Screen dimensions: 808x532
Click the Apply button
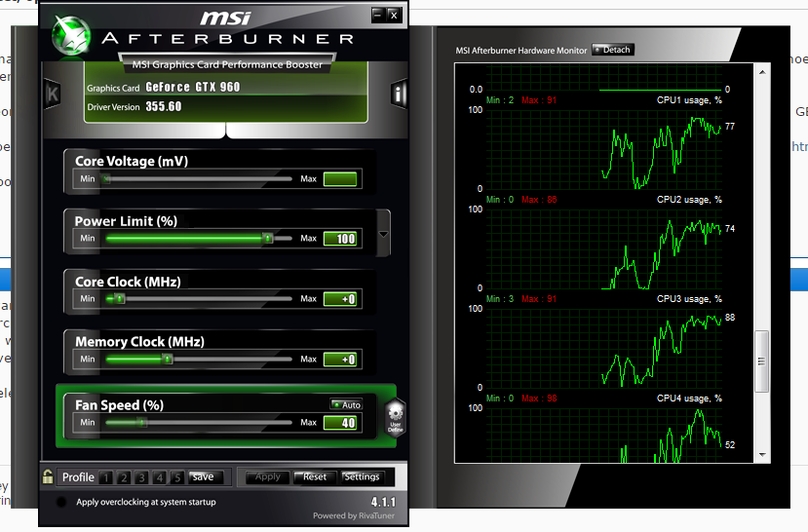267,476
